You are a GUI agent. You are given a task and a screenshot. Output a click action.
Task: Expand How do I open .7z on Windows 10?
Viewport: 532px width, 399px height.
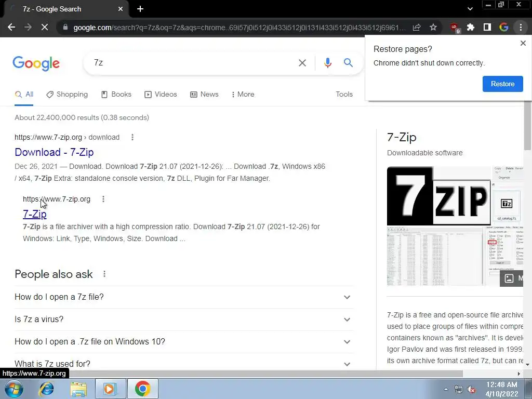tap(184, 342)
